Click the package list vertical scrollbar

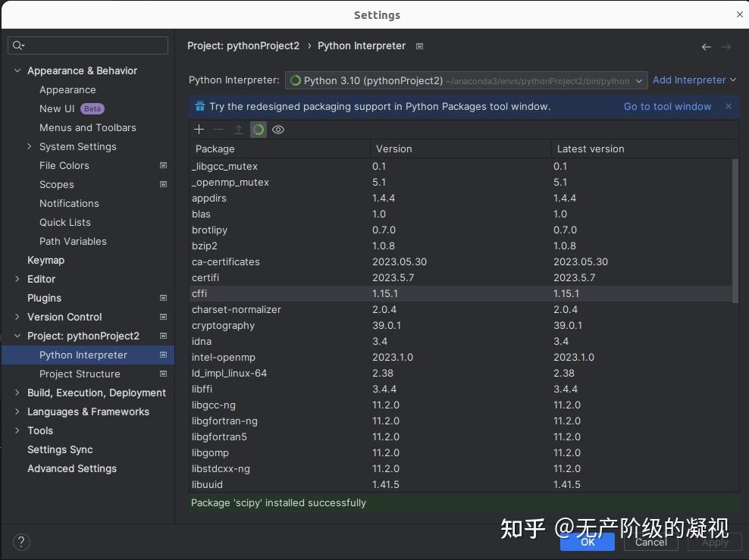pos(735,230)
